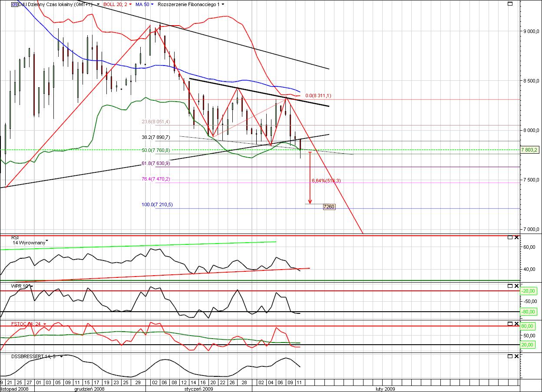Open the MA 50 settings dropdown
The height and width of the screenshot is (392, 542).
[x=153, y=4]
